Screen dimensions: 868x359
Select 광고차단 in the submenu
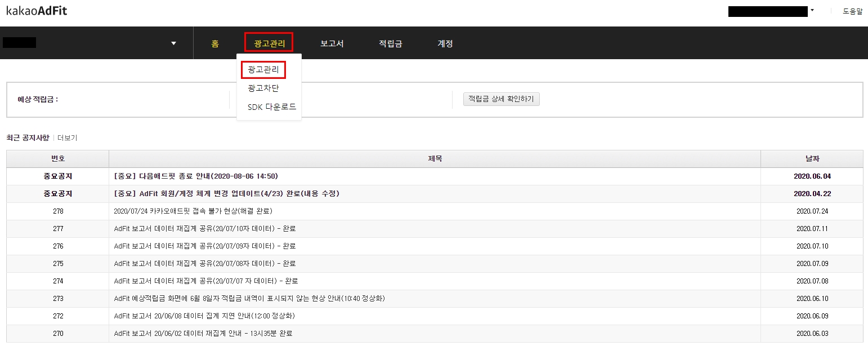(x=263, y=88)
